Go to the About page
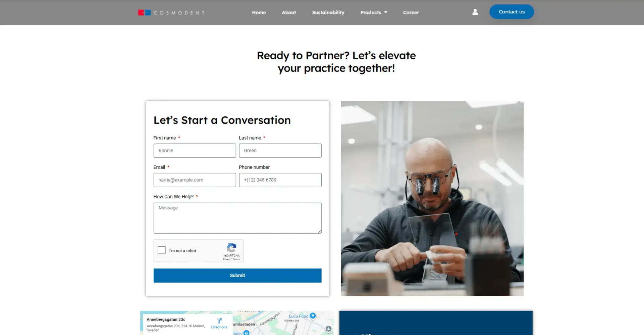 point(289,12)
